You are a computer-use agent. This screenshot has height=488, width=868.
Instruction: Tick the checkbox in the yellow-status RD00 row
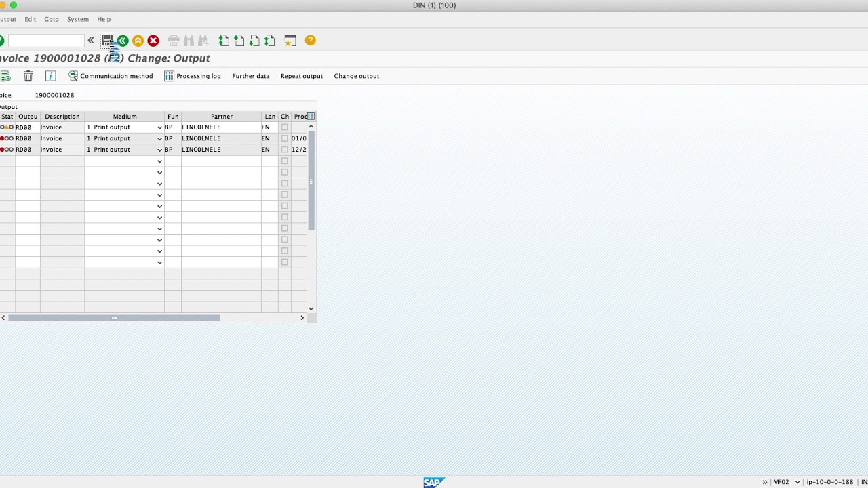tap(285, 127)
